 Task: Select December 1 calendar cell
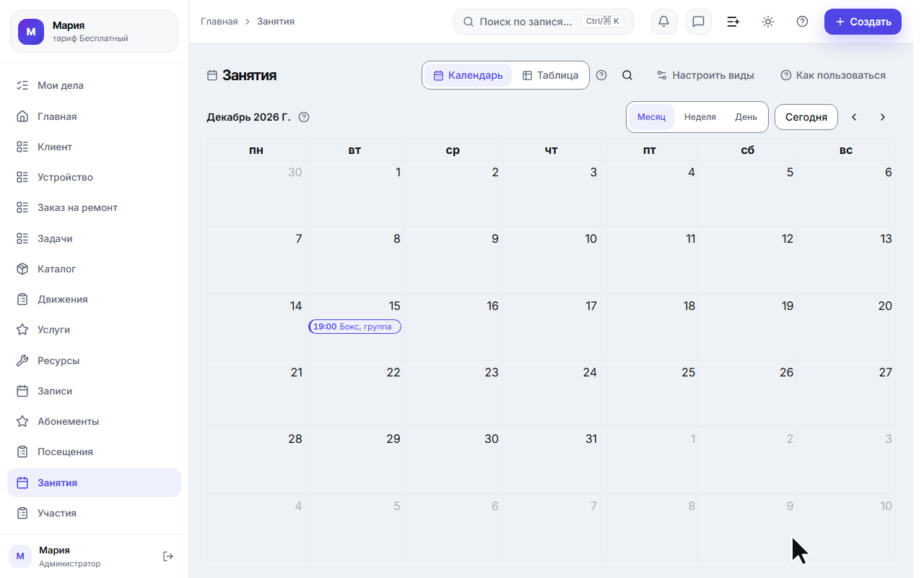354,193
